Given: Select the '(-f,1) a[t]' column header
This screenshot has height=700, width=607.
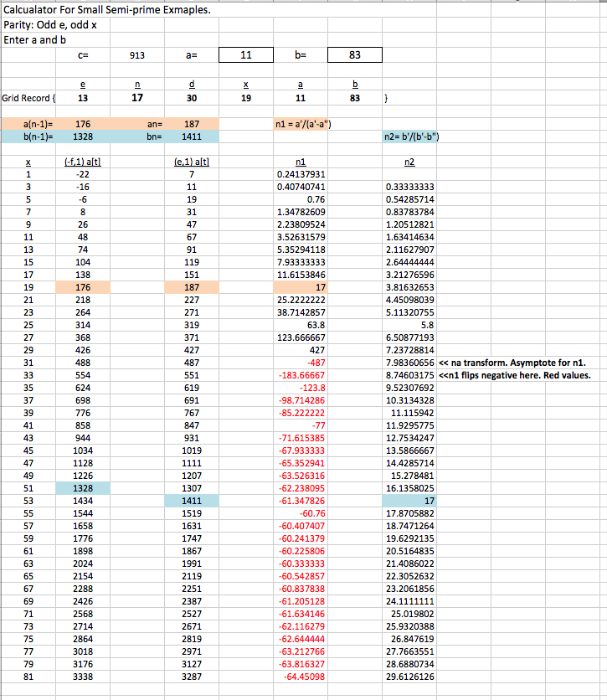Looking at the screenshot, I should point(83,162).
